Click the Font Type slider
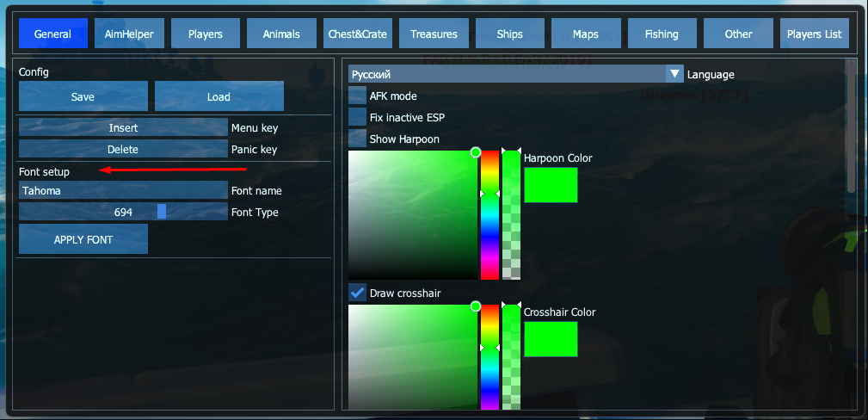868x420 pixels. [123, 212]
